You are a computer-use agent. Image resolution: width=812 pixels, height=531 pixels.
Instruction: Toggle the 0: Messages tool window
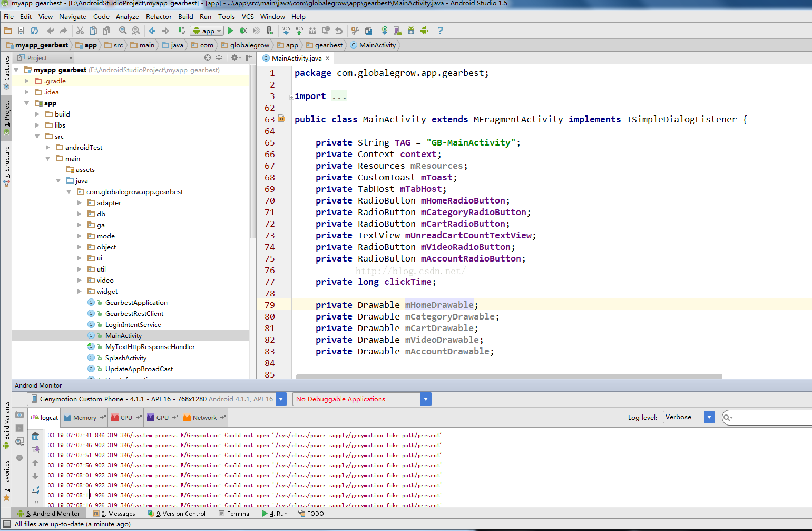[114, 513]
